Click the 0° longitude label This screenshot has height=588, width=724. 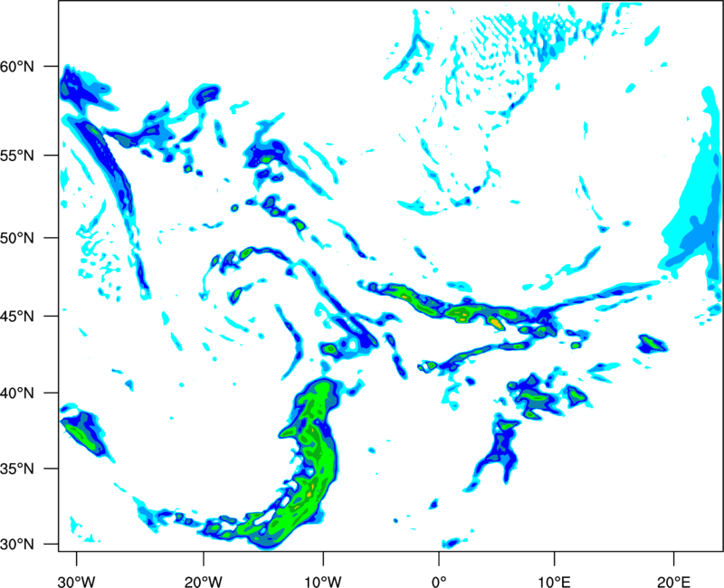(x=439, y=582)
